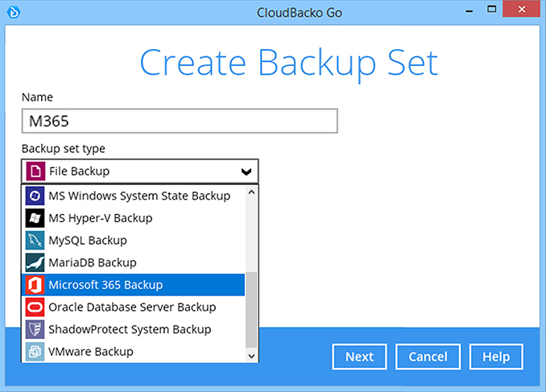Click the list scrollbar up arrow
Screen dimensions: 546x392
(x=251, y=192)
